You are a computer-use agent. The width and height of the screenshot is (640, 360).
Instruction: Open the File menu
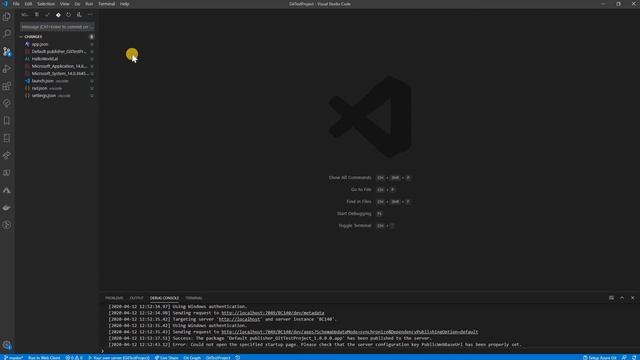click(16, 4)
